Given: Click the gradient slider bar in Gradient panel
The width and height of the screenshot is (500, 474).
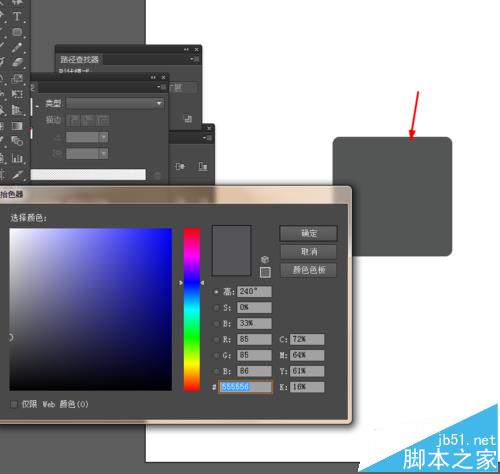Looking at the screenshot, I should coord(88,175).
